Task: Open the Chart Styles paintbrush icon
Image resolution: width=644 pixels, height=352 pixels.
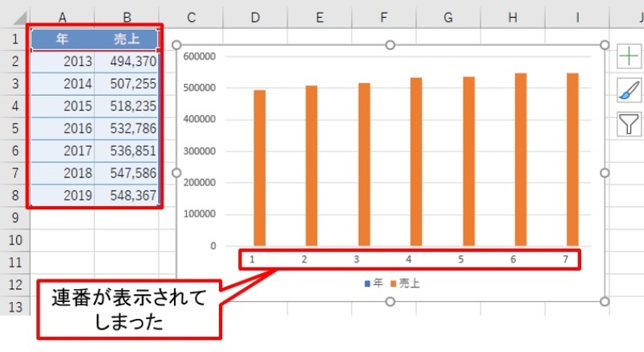Action: (629, 90)
